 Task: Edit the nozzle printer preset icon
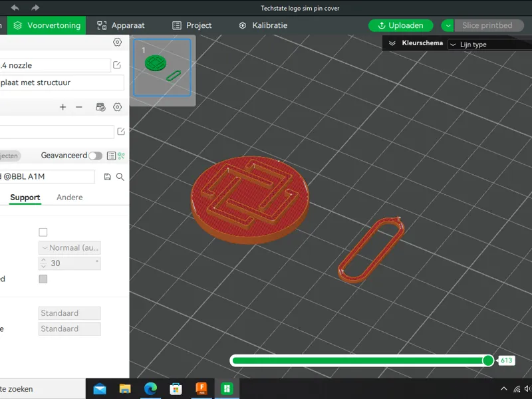(x=117, y=65)
